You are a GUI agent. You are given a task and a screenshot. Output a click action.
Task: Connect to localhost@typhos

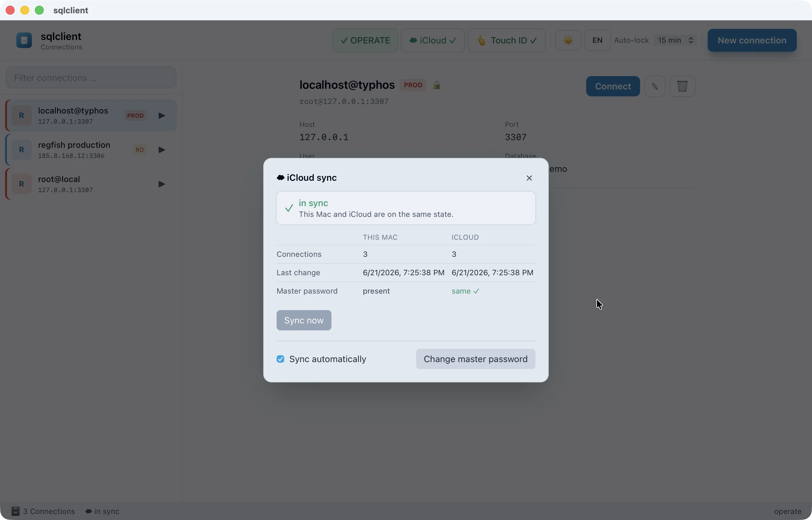[x=613, y=87]
